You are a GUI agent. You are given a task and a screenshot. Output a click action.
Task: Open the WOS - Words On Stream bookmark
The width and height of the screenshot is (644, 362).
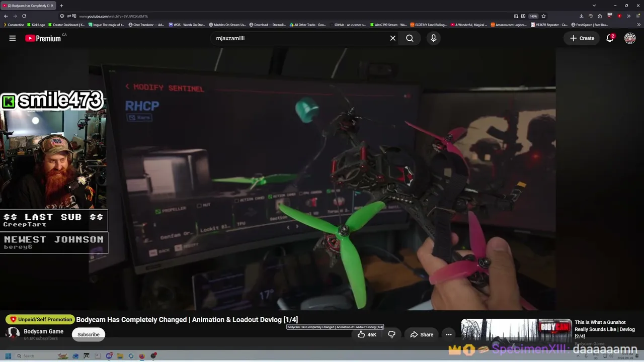point(187,25)
